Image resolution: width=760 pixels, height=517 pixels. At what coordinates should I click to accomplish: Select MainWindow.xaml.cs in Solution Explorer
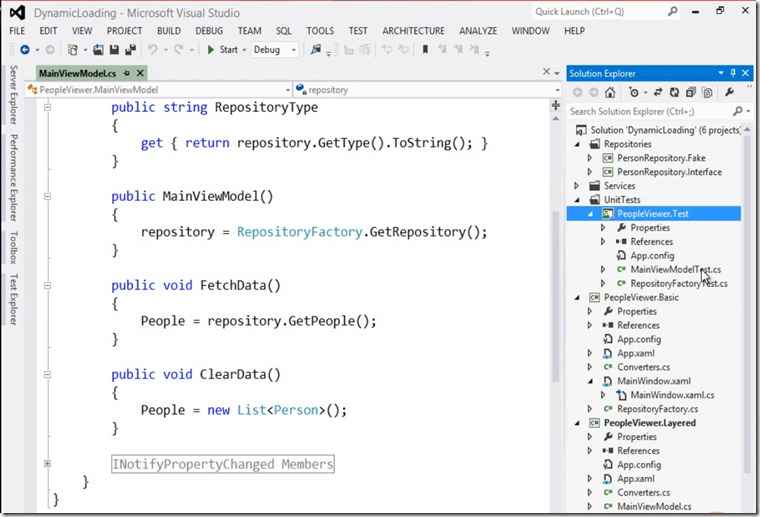(x=672, y=395)
